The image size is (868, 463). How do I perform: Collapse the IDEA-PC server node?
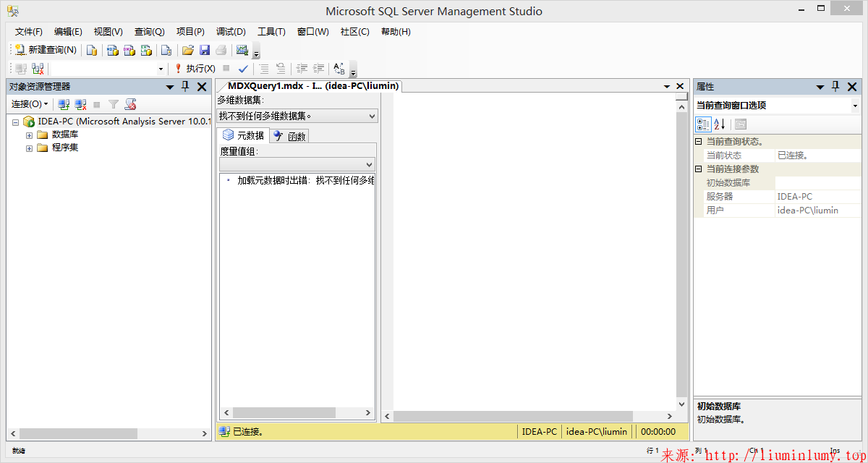click(x=15, y=122)
